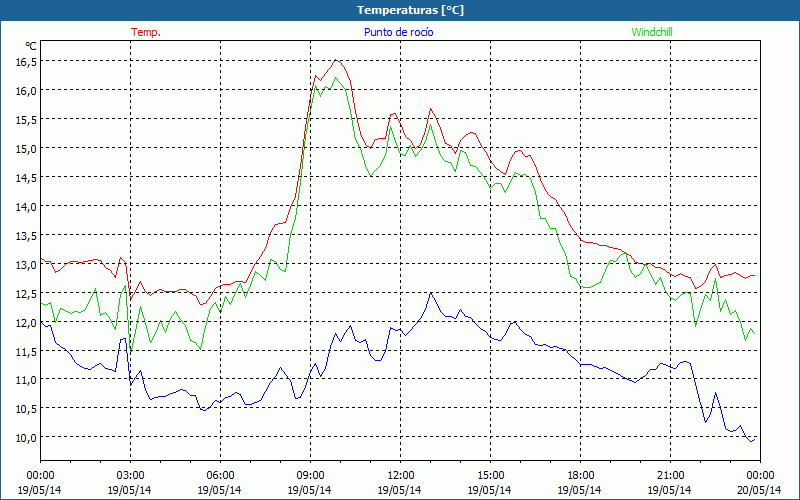This screenshot has width=800, height=500.
Task: Click the Temperaturas [°C] chart title
Action: point(411,10)
